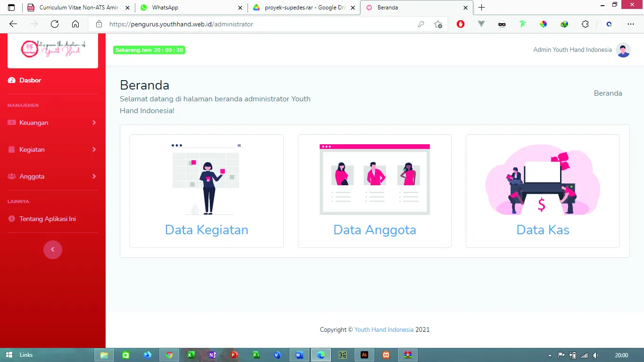Click the Youth Hand logo in sidebar
Screen dimensions: 644x362
coord(53,49)
